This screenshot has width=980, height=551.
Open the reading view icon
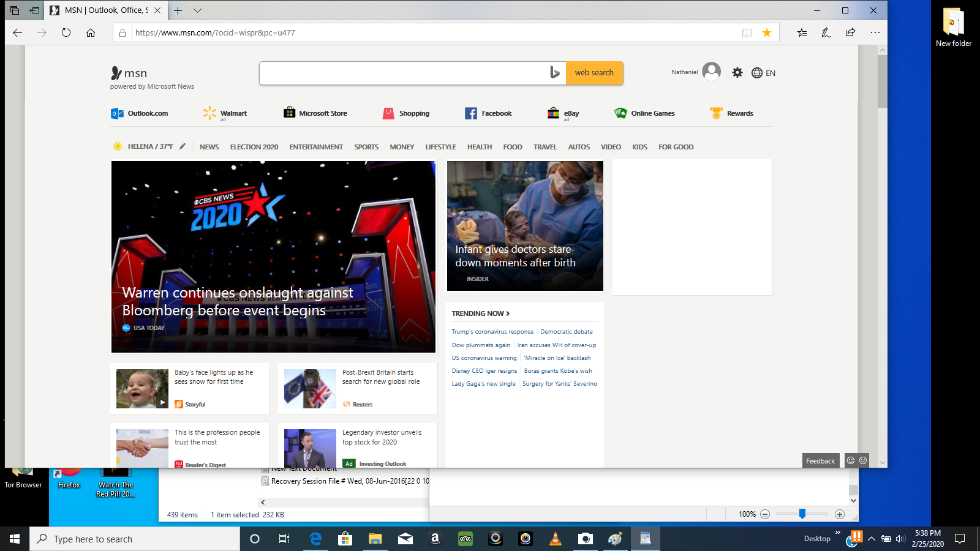pyautogui.click(x=747, y=32)
